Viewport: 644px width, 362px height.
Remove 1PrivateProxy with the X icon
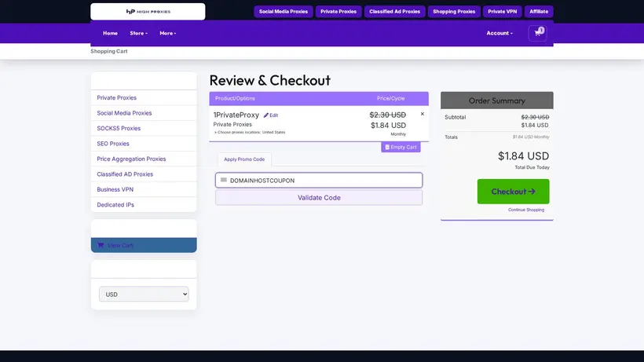point(423,114)
